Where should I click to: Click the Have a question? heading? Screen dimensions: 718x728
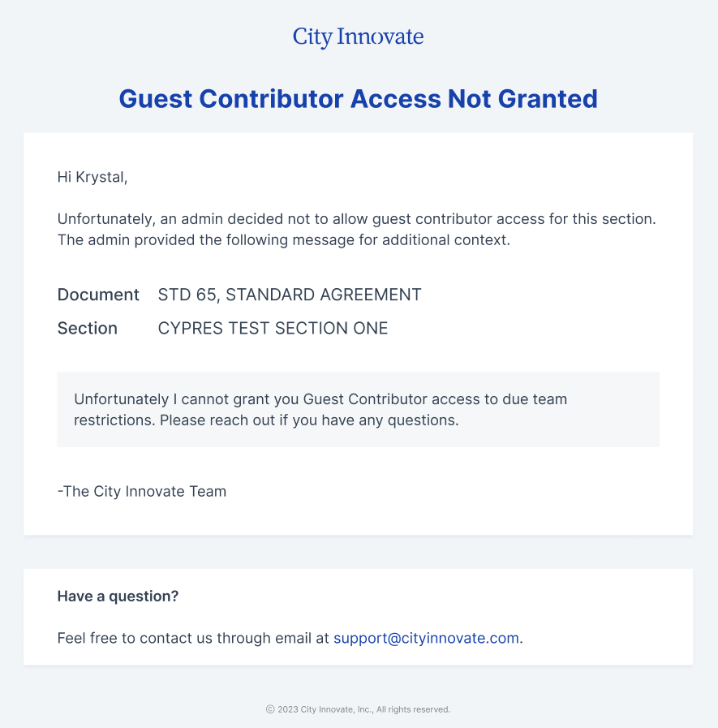(x=118, y=597)
